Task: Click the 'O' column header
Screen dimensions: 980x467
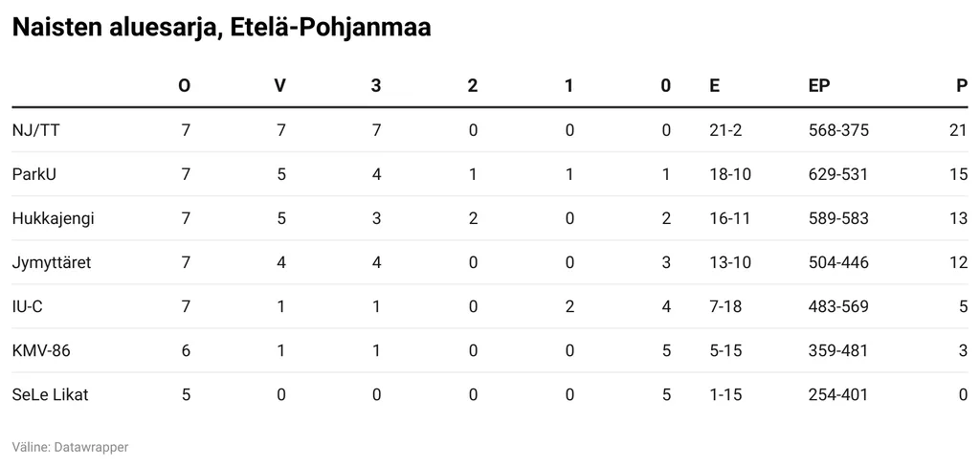Action: click(185, 85)
